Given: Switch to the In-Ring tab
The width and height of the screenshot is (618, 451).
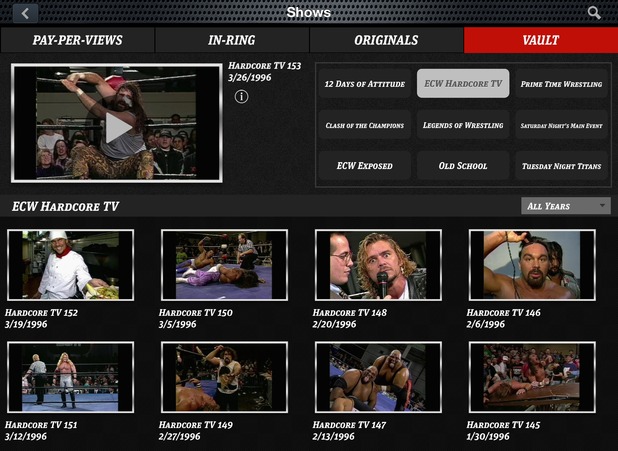Looking at the screenshot, I should (x=232, y=40).
